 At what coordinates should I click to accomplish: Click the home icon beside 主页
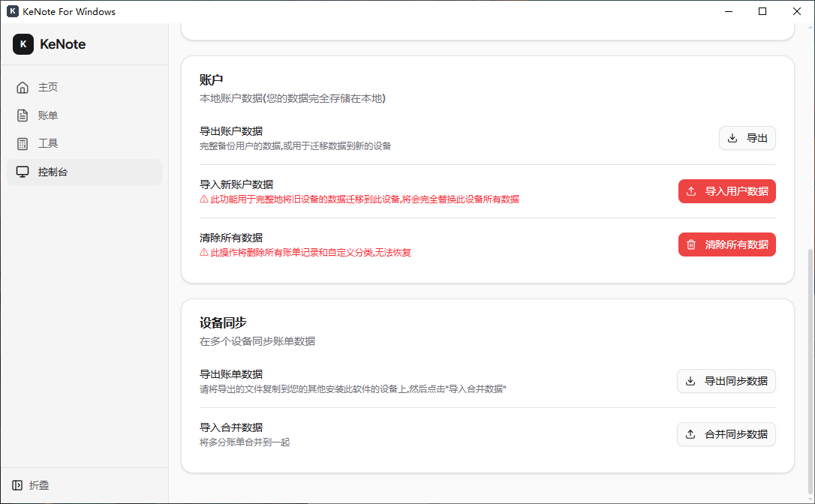pyautogui.click(x=23, y=87)
